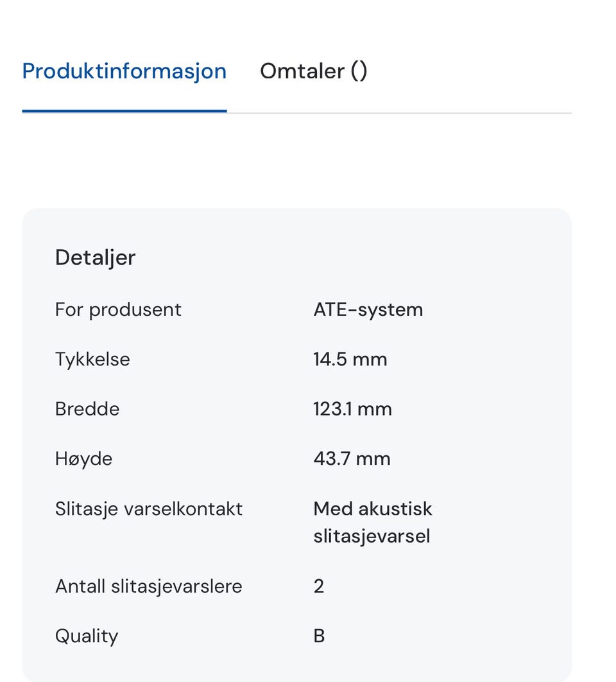Select the 123.1 mm width value
This screenshot has width=616, height=682.
[352, 409]
